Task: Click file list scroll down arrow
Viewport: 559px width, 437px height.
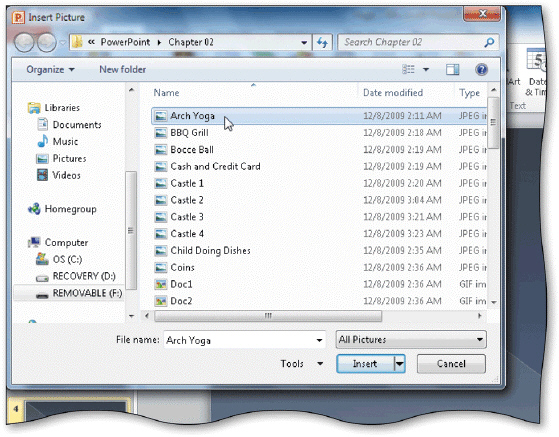Action: click(x=493, y=302)
